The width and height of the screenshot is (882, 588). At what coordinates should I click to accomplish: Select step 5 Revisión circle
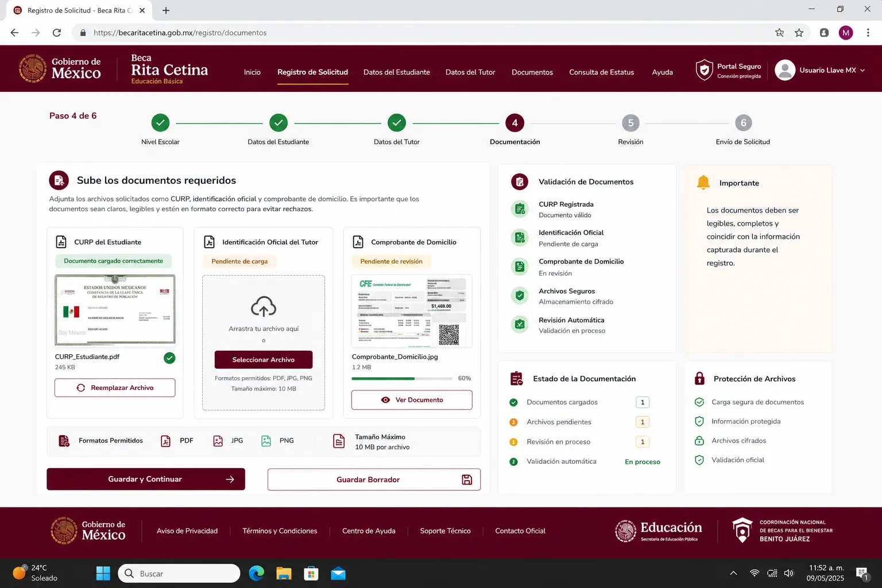point(630,123)
